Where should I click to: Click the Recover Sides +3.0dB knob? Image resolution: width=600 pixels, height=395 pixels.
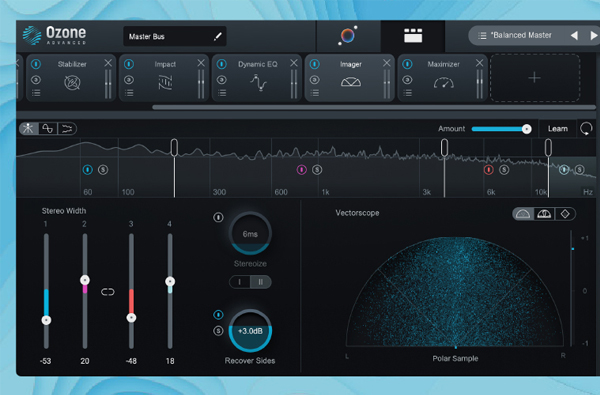[x=250, y=331]
